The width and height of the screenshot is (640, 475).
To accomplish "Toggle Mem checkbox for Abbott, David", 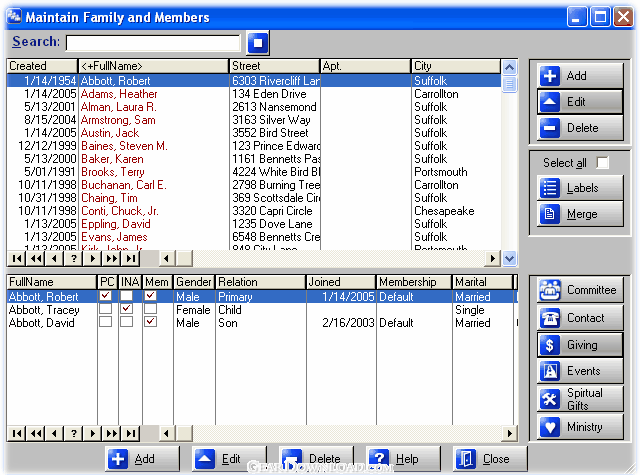I will 151,322.
